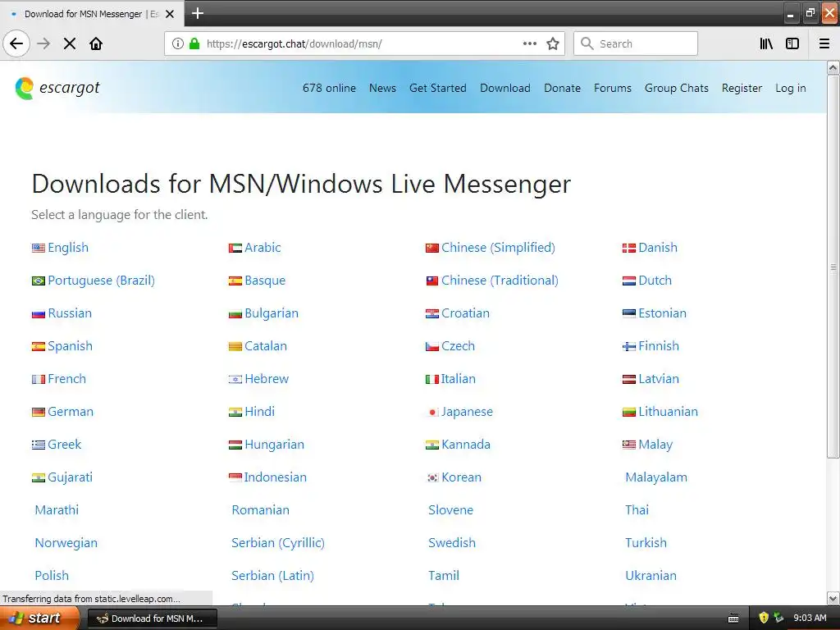Open a new tab with plus button
This screenshot has height=630, width=840.
198,13
